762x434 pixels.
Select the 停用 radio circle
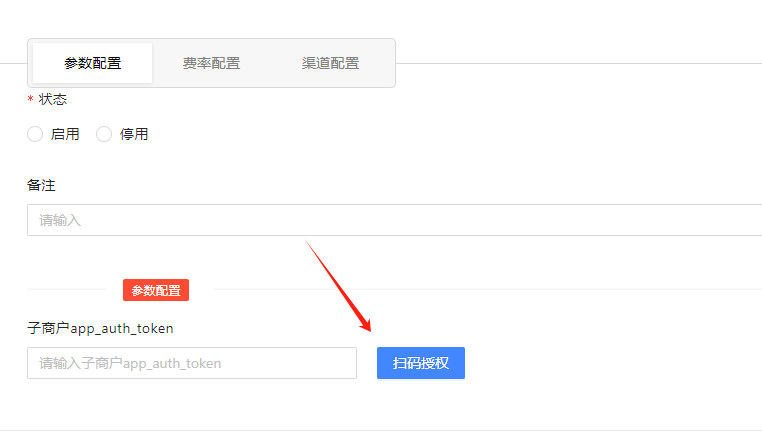tap(104, 134)
